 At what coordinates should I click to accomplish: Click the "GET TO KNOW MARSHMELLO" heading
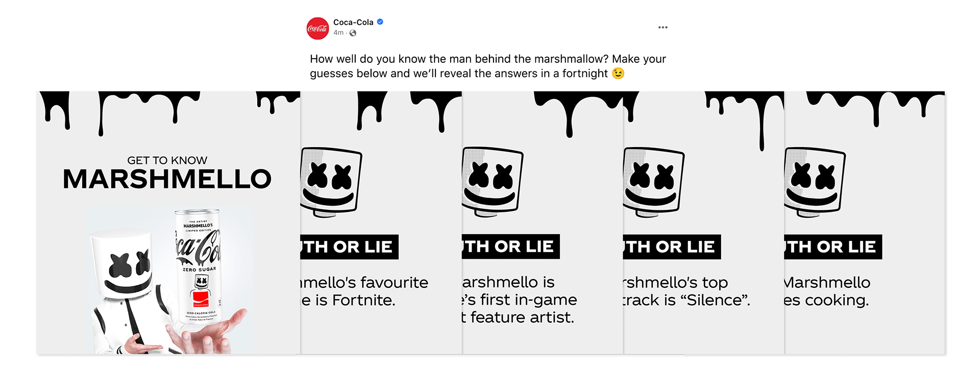(x=167, y=174)
